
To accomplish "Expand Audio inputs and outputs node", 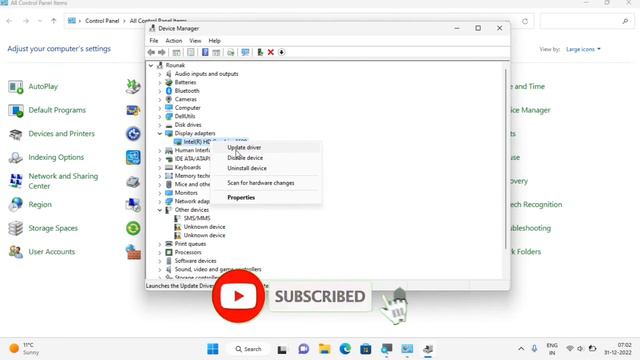I will [x=160, y=74].
